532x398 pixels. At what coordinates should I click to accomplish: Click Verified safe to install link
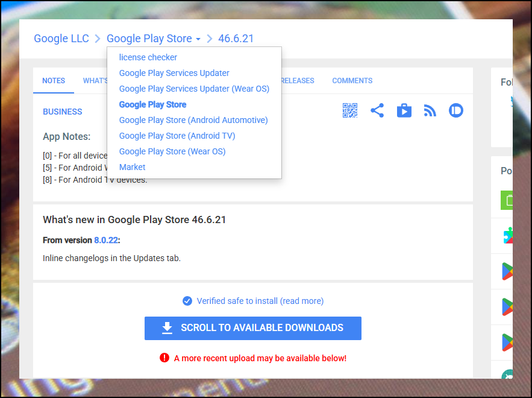[x=260, y=301]
